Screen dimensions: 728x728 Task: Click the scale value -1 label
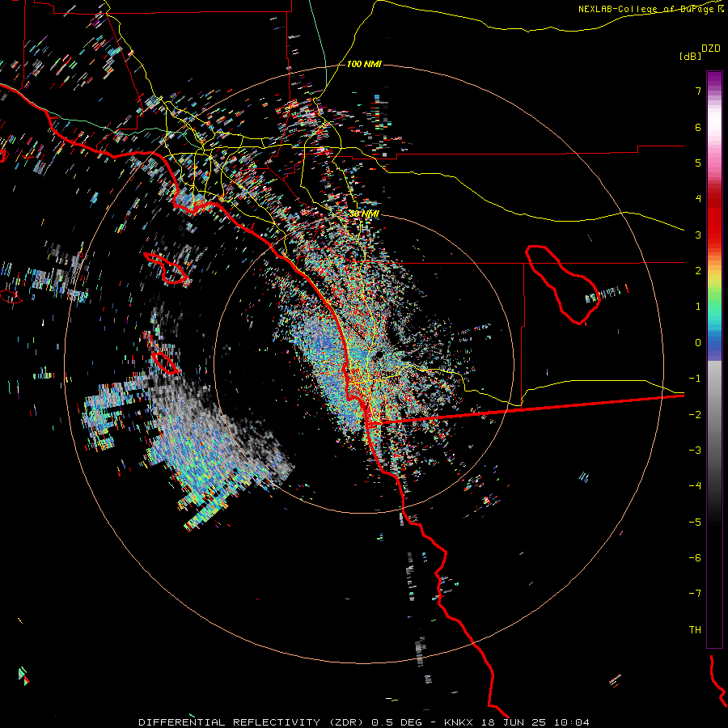point(695,379)
